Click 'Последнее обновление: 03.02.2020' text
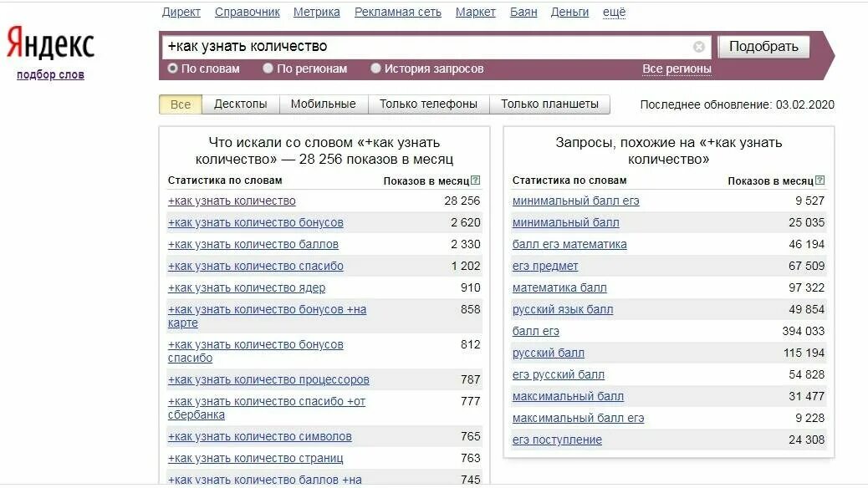 (737, 104)
